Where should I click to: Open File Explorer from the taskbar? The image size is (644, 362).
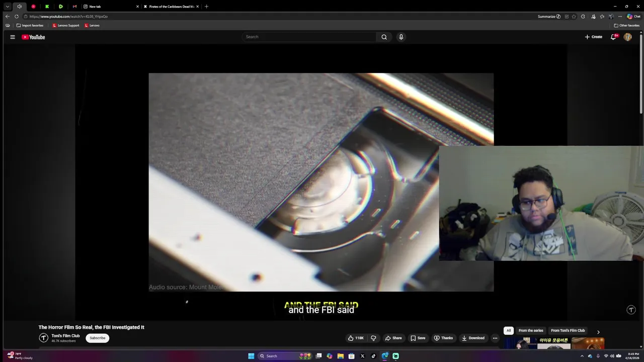[341, 356]
